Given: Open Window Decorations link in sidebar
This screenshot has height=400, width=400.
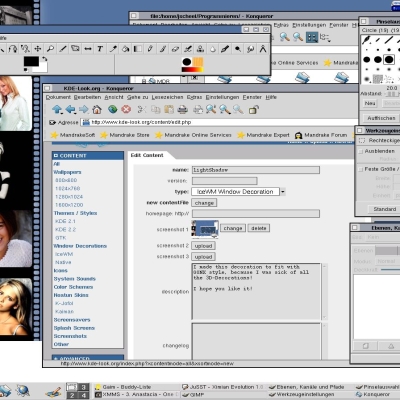Looking at the screenshot, I should (80, 246).
